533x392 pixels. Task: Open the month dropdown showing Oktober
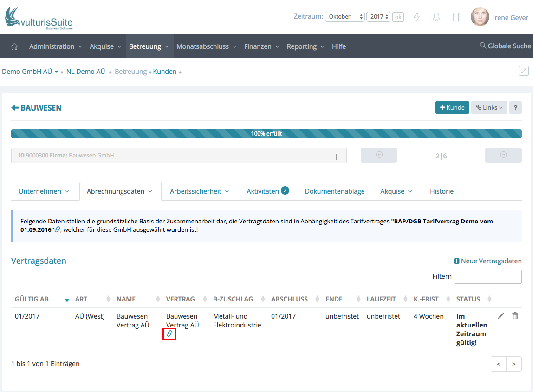[x=345, y=17]
